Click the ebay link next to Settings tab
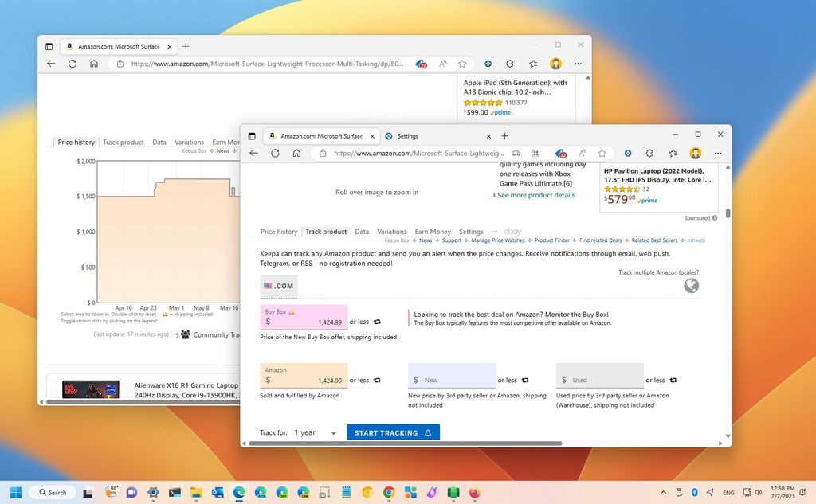Screen dimensions: 816x504 pos(512,231)
